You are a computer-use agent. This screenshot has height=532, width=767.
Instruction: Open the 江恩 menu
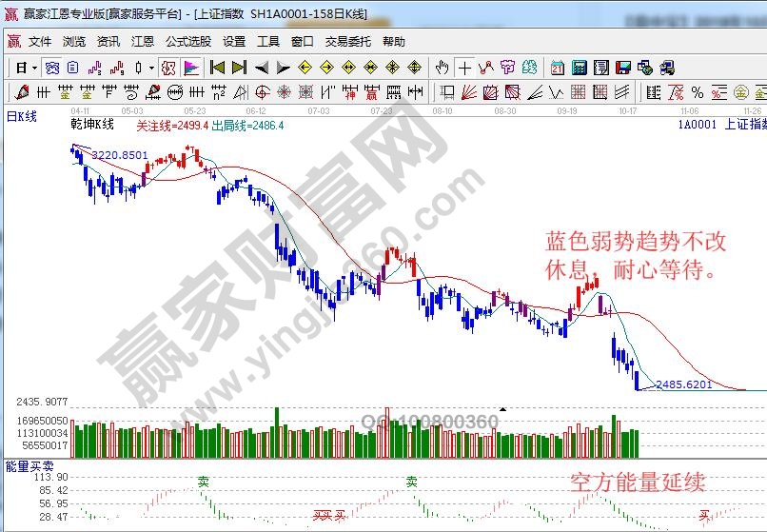142,42
